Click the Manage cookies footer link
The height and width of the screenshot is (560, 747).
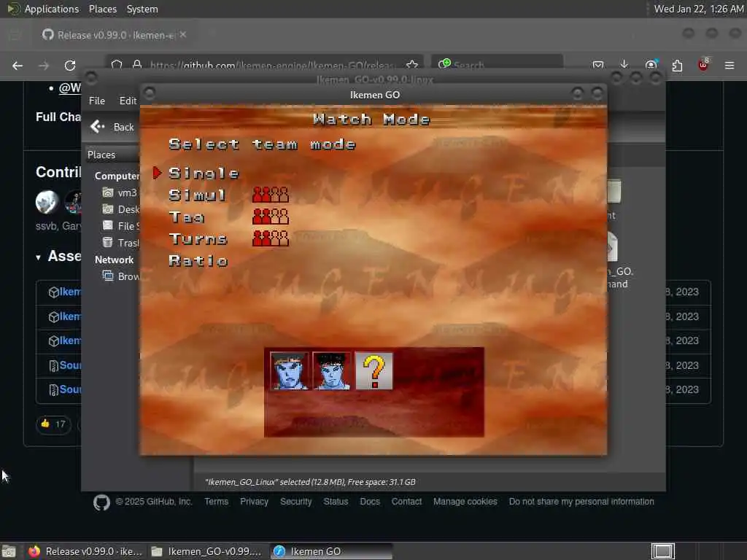point(465,502)
